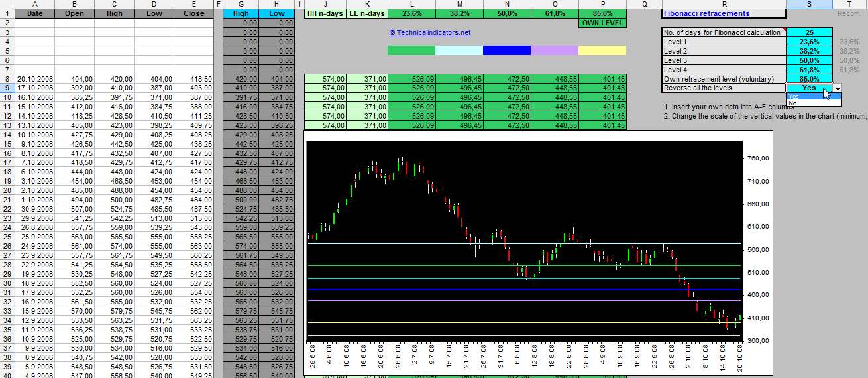Select row 8 header
868x378 pixels.
pos(7,78)
